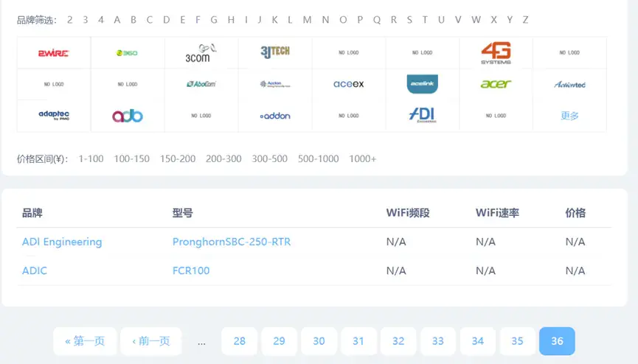638x364 pixels.
Task: Open the adaptec brand logo
Action: pos(54,116)
